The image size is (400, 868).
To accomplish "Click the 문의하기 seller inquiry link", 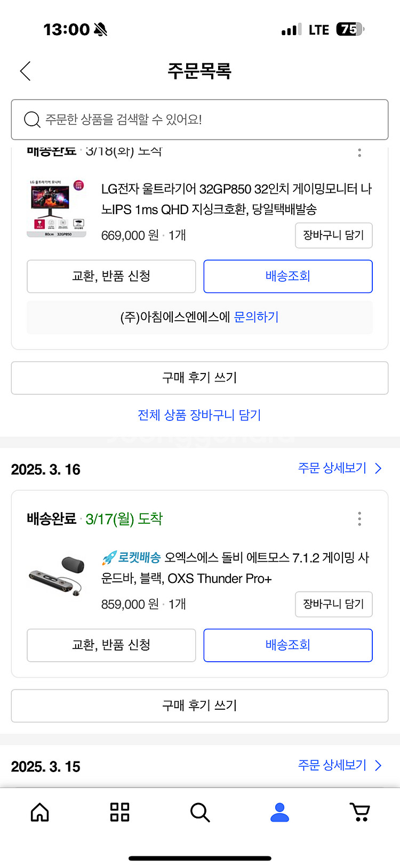I will [257, 317].
